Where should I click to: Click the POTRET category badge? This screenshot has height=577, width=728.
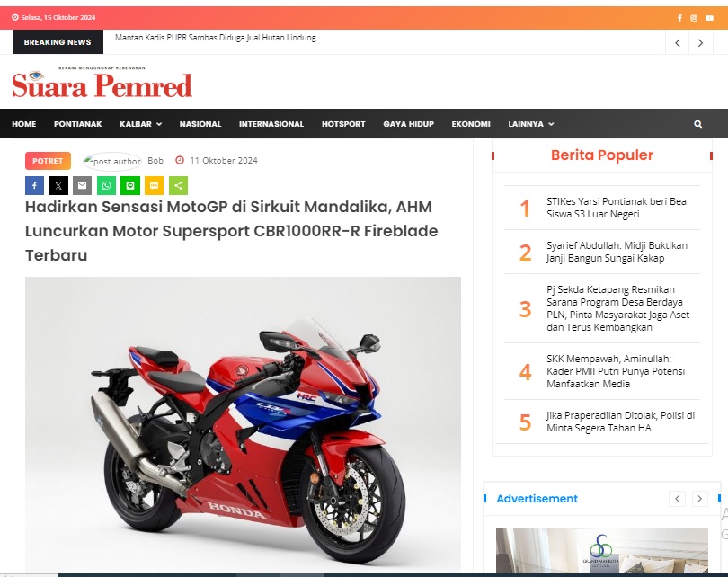tap(48, 161)
